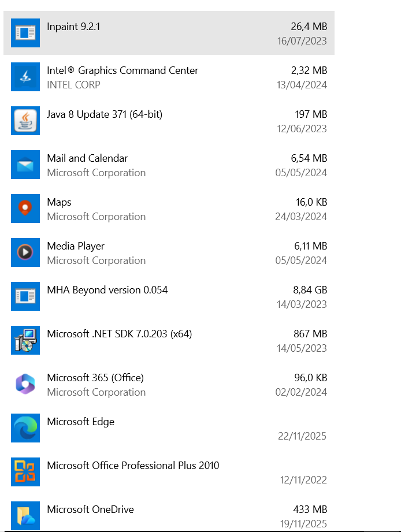Click the Office Professional Plus 2010 icon
This screenshot has height=532, width=401.
(25, 472)
